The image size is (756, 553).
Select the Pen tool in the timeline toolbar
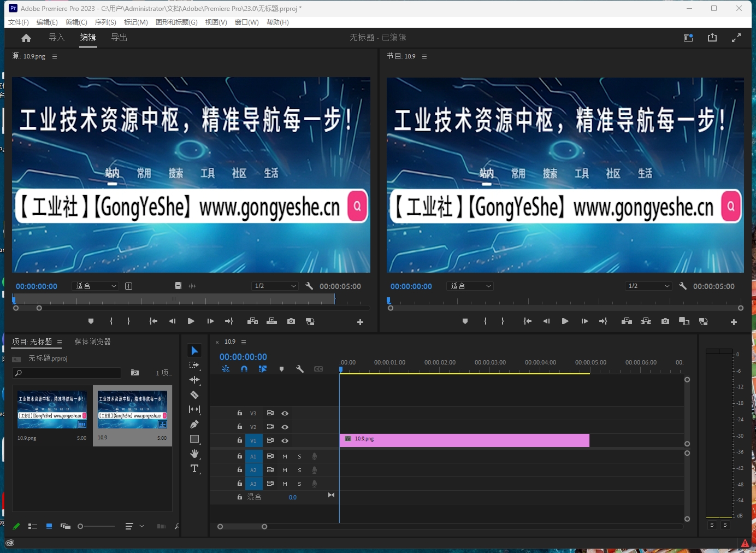195,425
